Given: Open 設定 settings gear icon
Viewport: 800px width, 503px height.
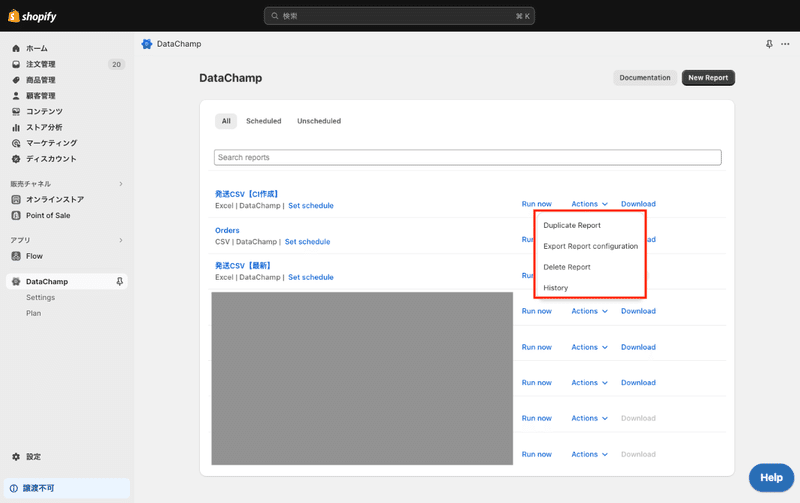Looking at the screenshot, I should (x=16, y=457).
